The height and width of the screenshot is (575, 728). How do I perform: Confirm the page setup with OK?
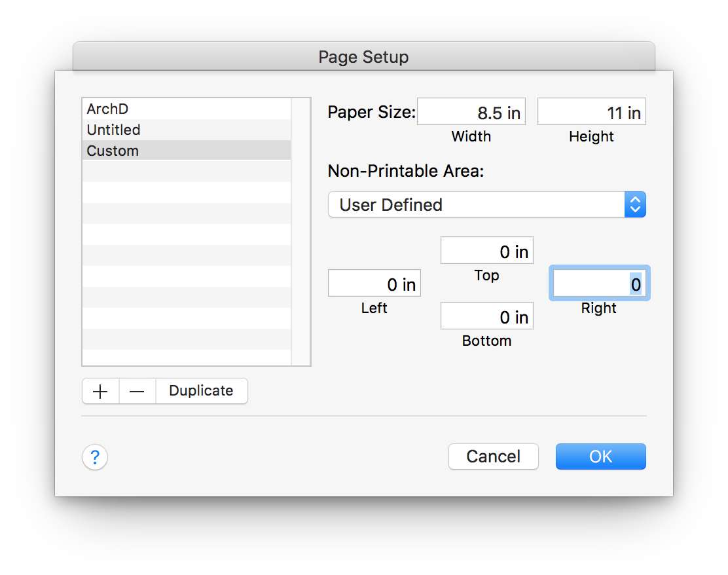click(600, 456)
